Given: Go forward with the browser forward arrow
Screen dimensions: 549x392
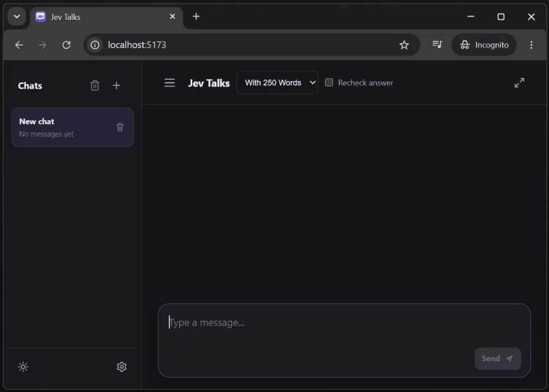Looking at the screenshot, I should pos(43,45).
